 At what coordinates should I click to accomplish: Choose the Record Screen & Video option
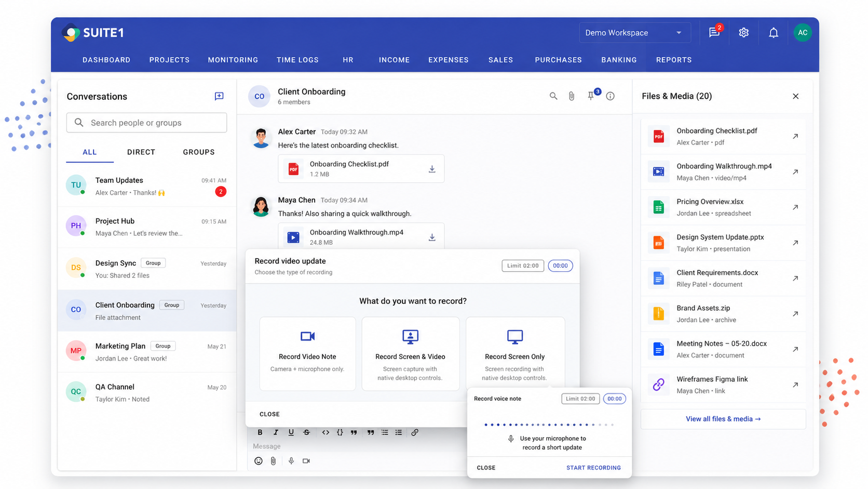(410, 354)
